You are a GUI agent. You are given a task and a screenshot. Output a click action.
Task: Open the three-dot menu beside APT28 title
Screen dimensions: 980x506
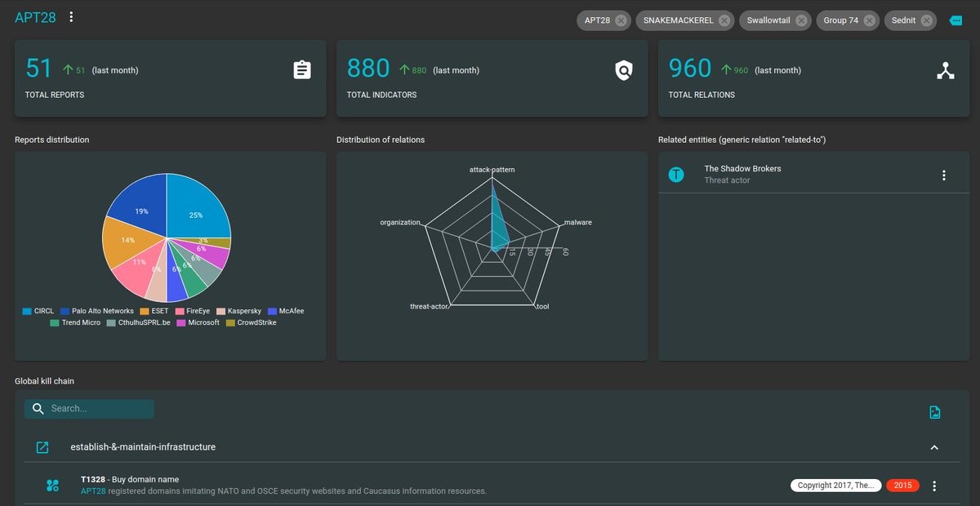click(x=71, y=17)
